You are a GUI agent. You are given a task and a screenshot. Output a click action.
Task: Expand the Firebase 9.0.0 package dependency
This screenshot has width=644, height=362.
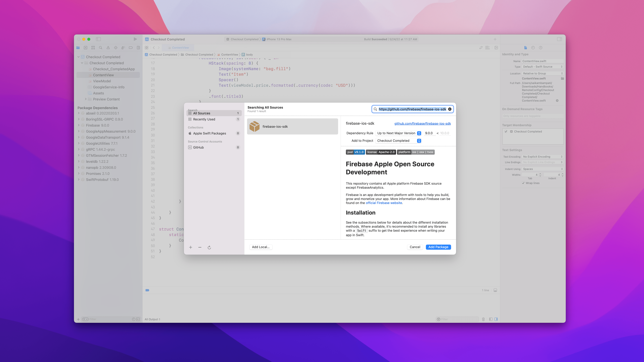coord(79,125)
